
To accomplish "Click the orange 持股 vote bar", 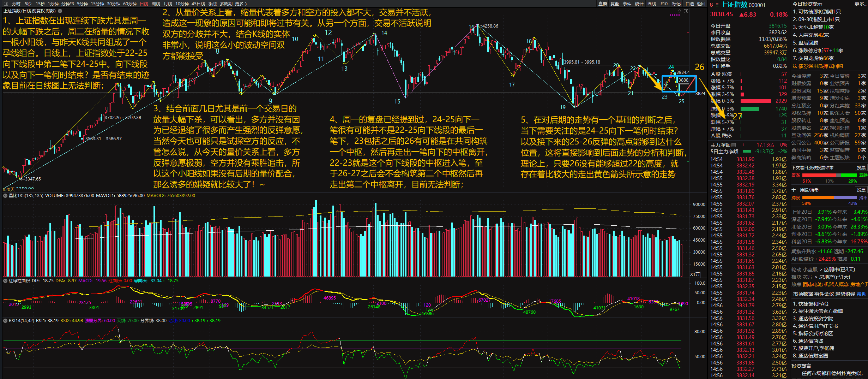I will [x=818, y=197].
